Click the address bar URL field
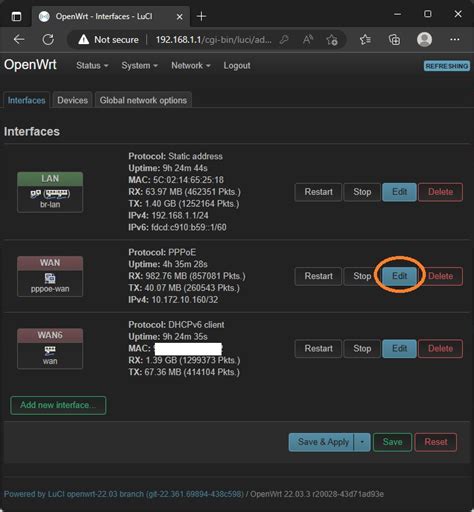474x512 pixels. [213, 40]
